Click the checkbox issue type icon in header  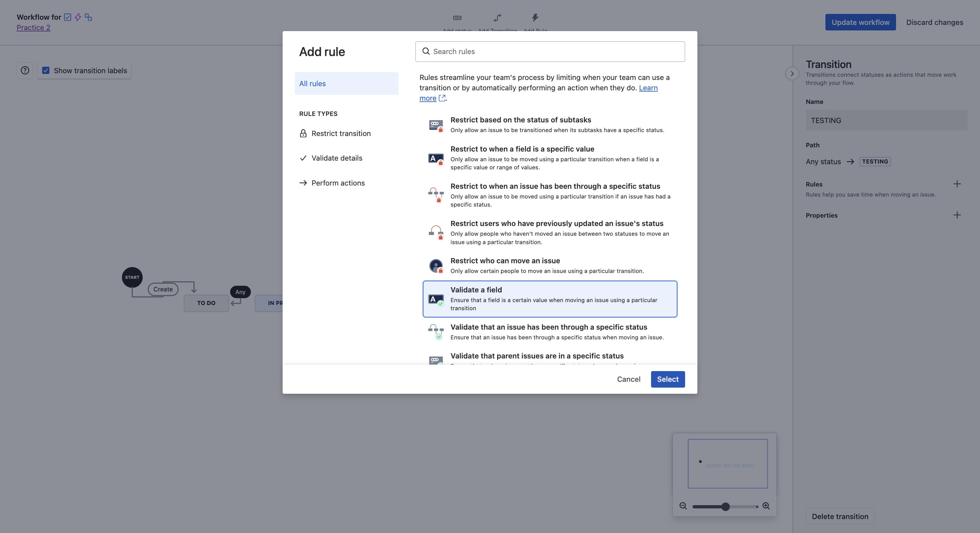tap(68, 17)
